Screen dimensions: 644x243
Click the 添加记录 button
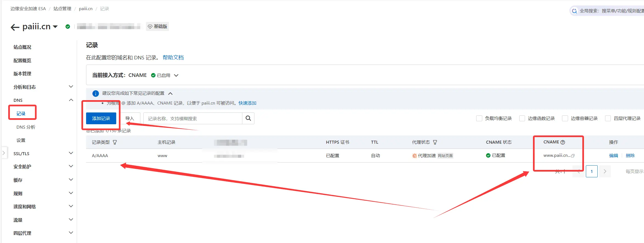tap(101, 118)
